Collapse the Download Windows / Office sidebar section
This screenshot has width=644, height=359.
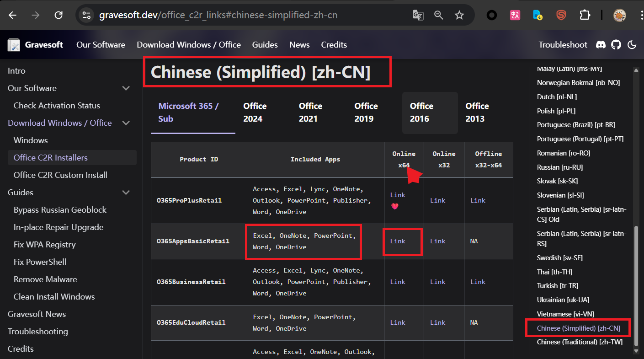point(126,123)
